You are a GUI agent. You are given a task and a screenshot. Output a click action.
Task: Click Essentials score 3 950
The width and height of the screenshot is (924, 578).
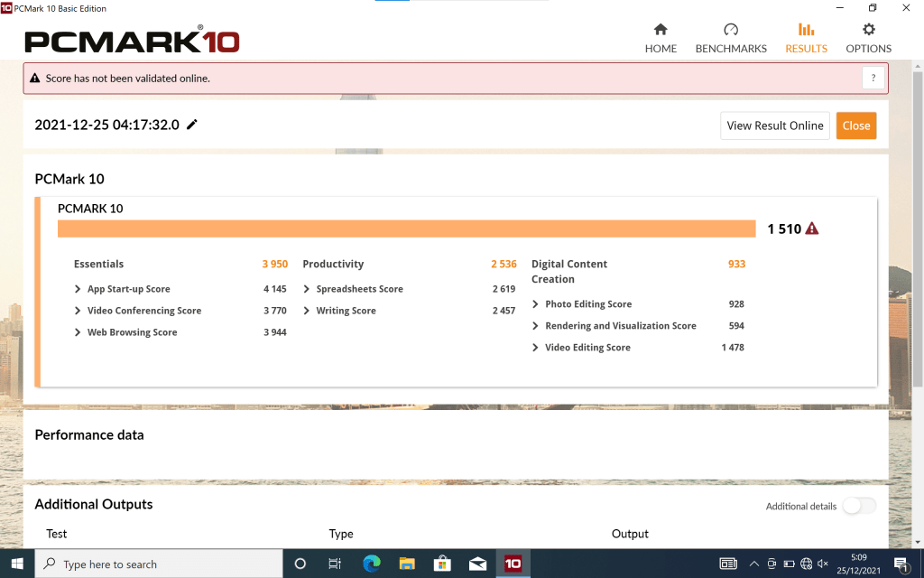[x=275, y=265]
